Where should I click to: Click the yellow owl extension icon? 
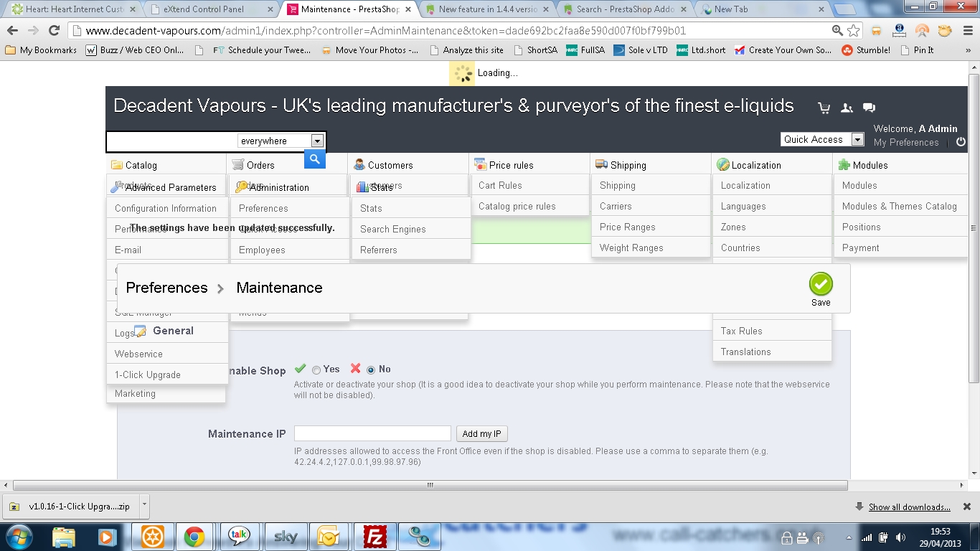coord(945,31)
